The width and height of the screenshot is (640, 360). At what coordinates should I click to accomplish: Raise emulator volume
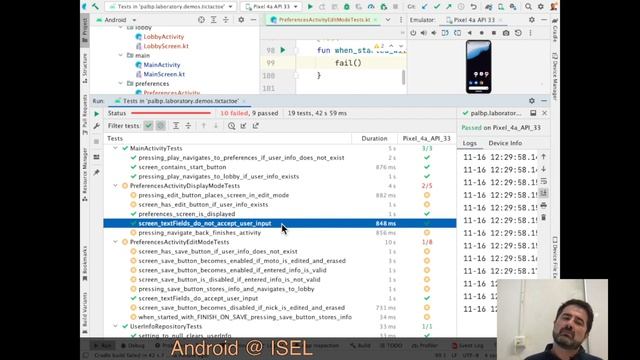pyautogui.click(x=424, y=33)
